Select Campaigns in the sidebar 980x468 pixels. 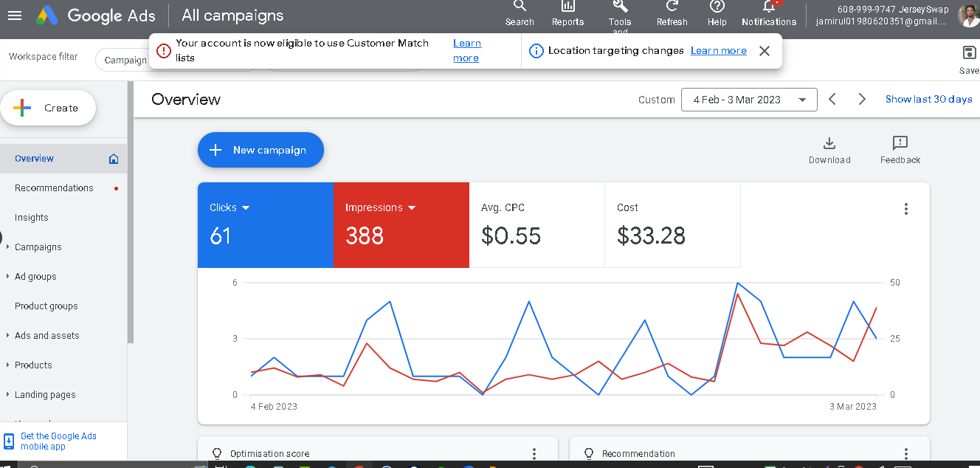coord(38,247)
